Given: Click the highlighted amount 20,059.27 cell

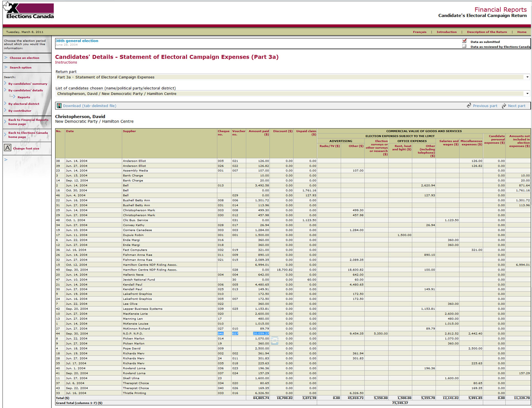Looking at the screenshot, I should [261, 334].
